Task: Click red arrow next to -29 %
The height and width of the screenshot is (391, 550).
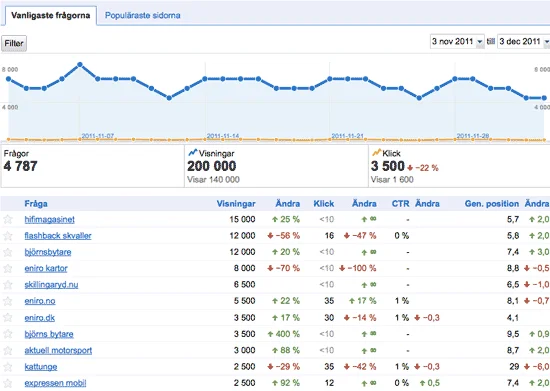Action: click(x=270, y=367)
